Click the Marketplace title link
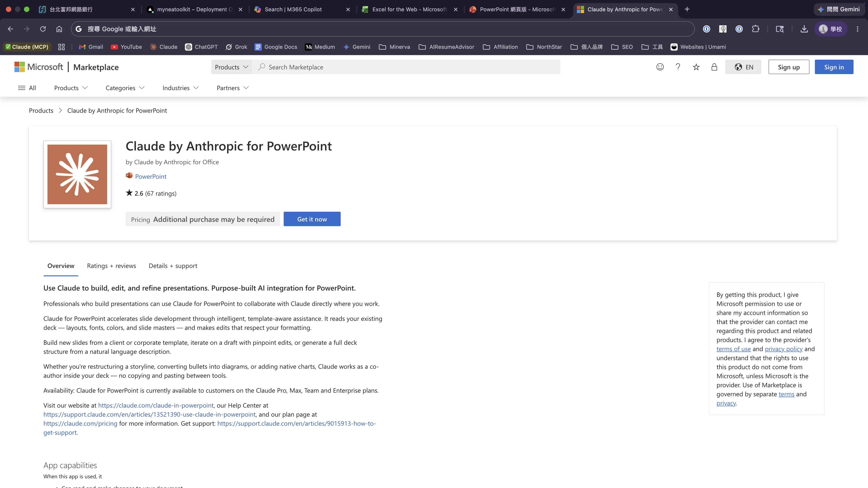The width and height of the screenshot is (868, 488). 96,67
